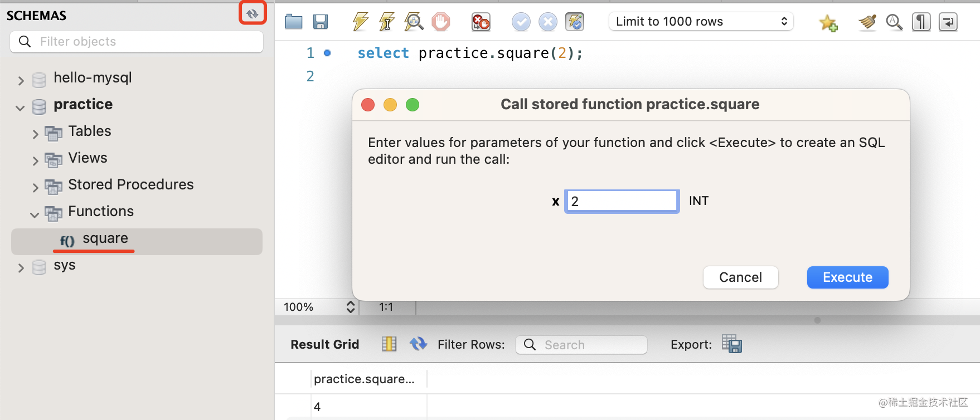Toggle word wrapping in editor
Image resolution: width=980 pixels, height=420 pixels.
(x=948, y=22)
